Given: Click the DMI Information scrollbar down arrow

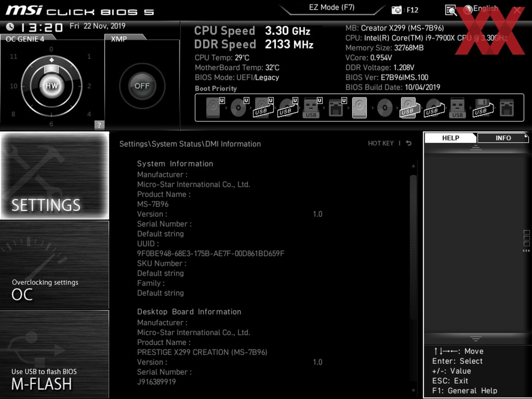Looking at the screenshot, I should click(x=413, y=390).
